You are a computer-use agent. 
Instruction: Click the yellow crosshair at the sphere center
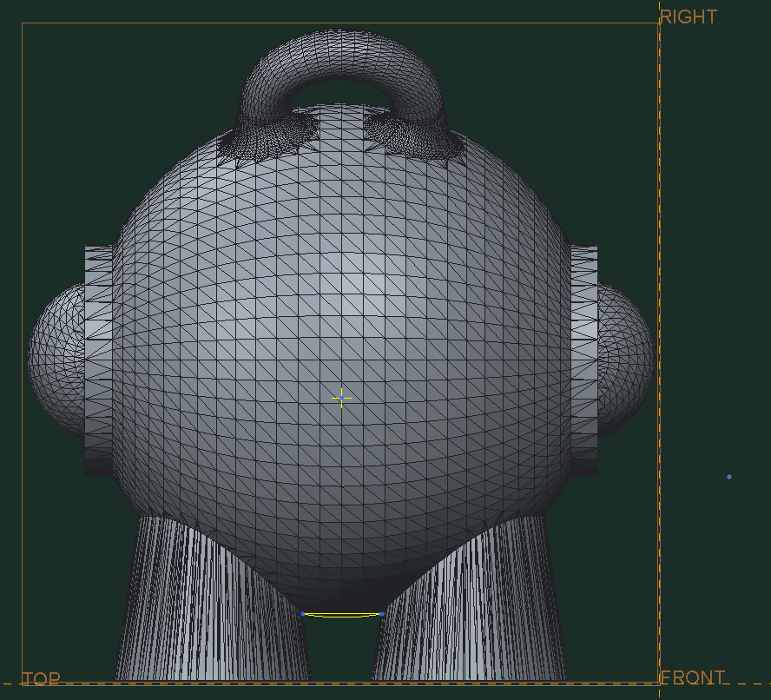tap(341, 398)
